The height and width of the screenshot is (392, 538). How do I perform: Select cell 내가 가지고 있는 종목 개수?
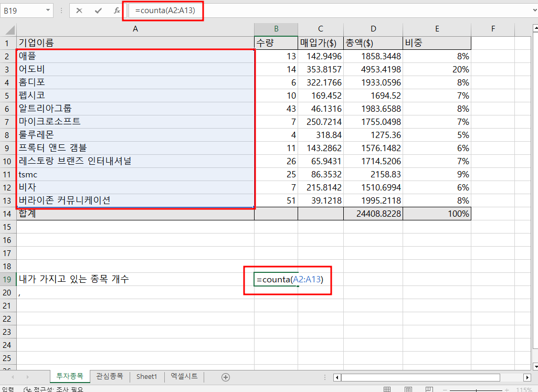(135, 280)
